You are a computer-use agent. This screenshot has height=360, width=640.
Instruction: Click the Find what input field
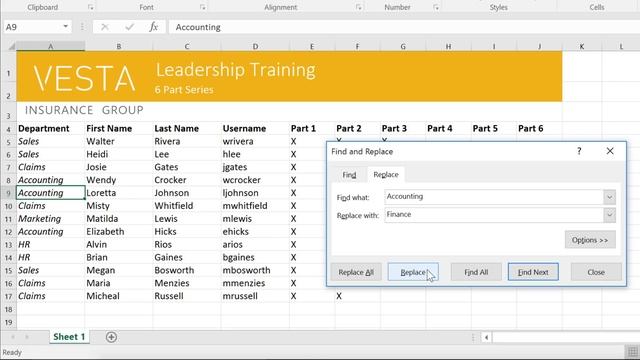pos(494,197)
